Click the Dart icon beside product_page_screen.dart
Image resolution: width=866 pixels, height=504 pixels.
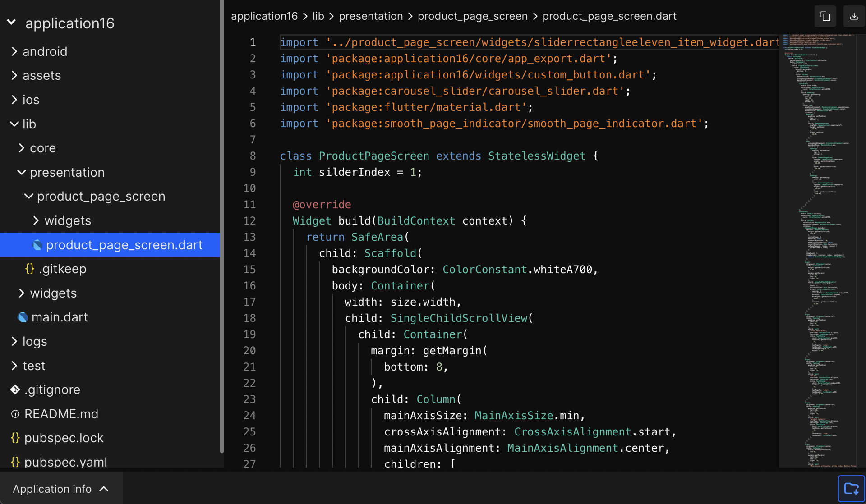pyautogui.click(x=37, y=245)
